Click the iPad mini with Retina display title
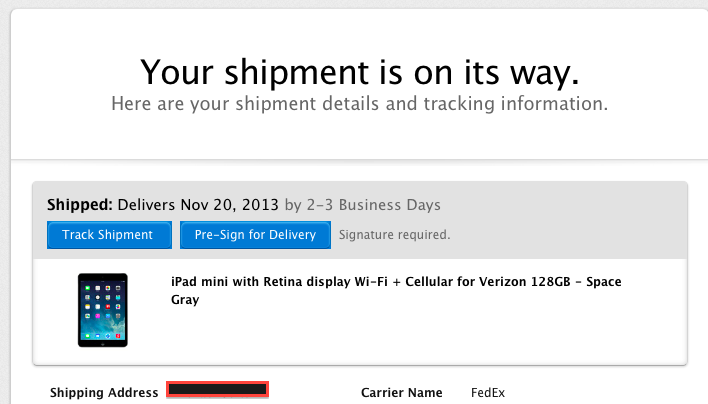708x404 pixels. 396,290
